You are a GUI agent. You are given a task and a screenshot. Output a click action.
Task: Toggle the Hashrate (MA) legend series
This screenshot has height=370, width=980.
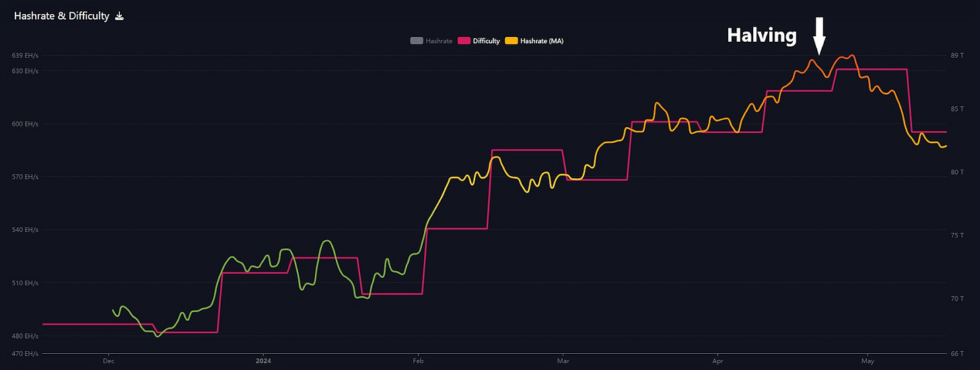pos(534,41)
